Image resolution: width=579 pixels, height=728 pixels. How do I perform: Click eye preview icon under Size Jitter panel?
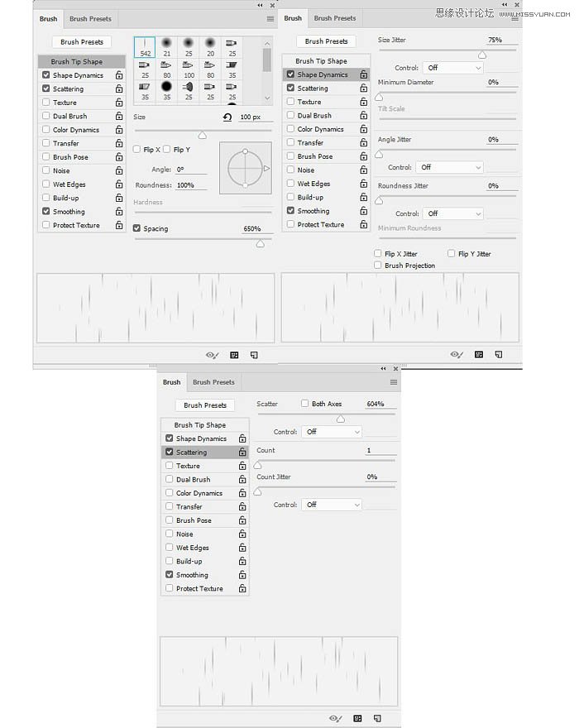pyautogui.click(x=456, y=354)
